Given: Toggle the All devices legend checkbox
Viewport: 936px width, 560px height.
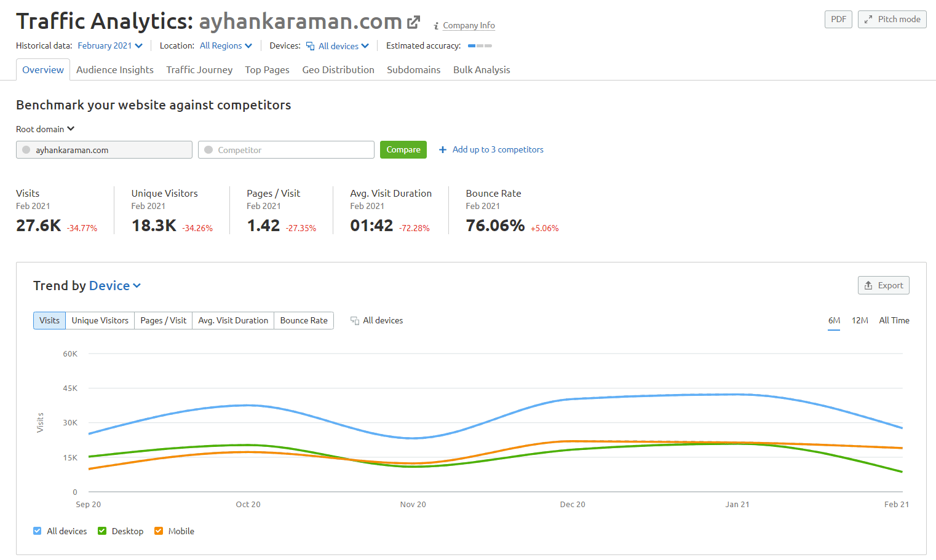Looking at the screenshot, I should pos(38,531).
